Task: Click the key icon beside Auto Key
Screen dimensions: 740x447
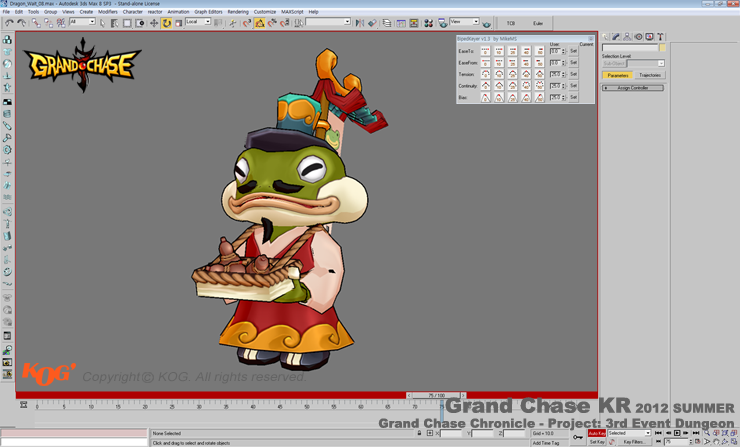Action: tap(578, 437)
